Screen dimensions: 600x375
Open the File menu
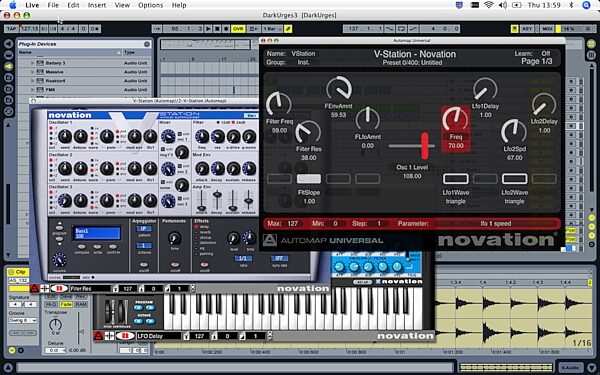(x=53, y=5)
